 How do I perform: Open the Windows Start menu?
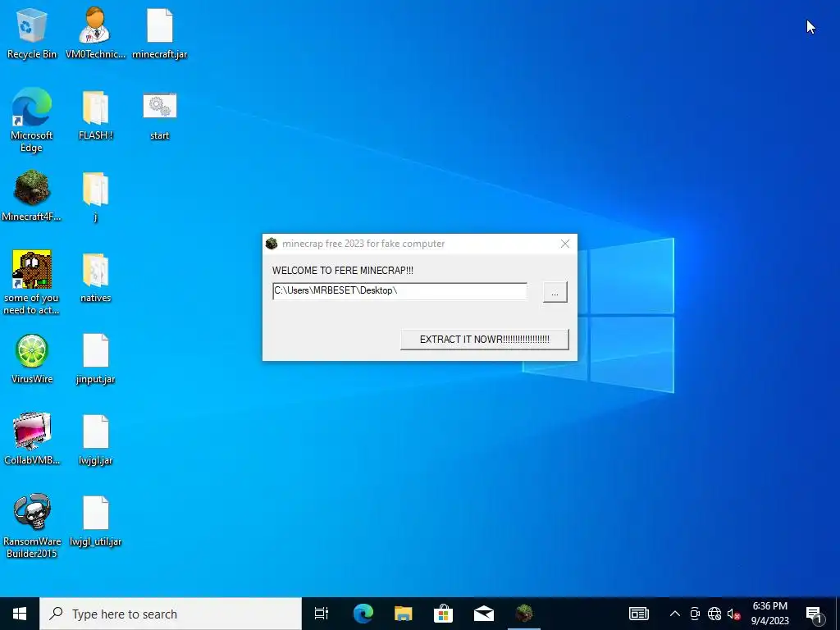[20, 614]
